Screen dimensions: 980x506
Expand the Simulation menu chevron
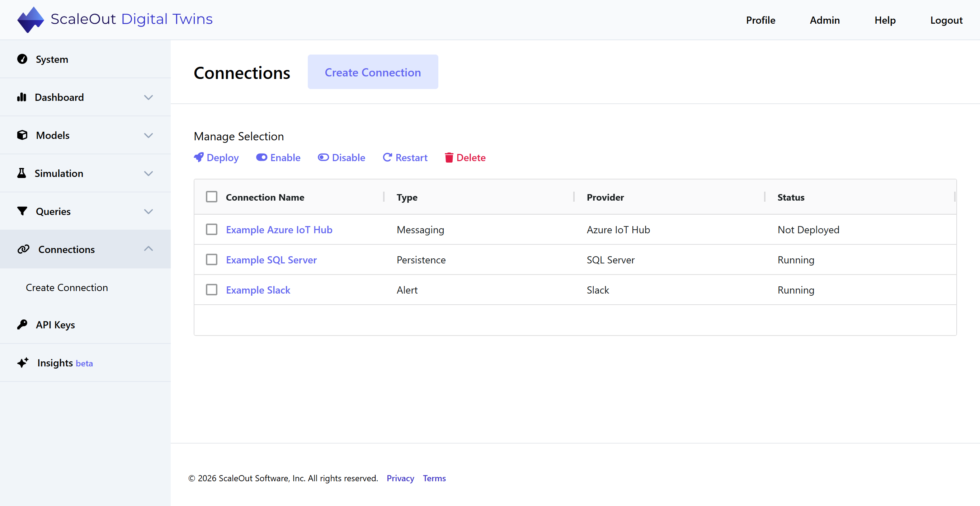(x=149, y=174)
